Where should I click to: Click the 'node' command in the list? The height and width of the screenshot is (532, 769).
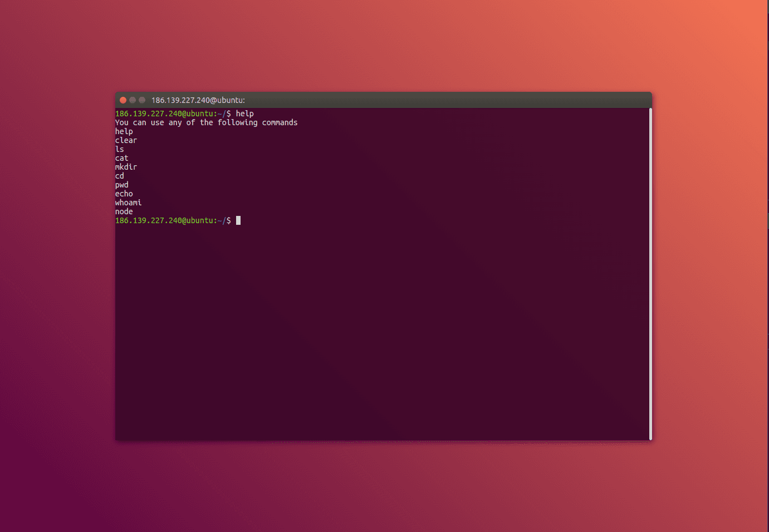tap(124, 211)
